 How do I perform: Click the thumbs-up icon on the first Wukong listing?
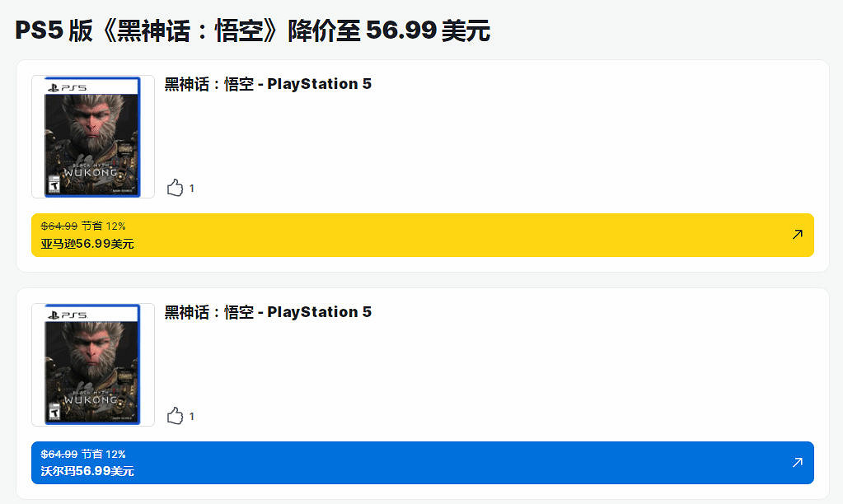coord(175,188)
